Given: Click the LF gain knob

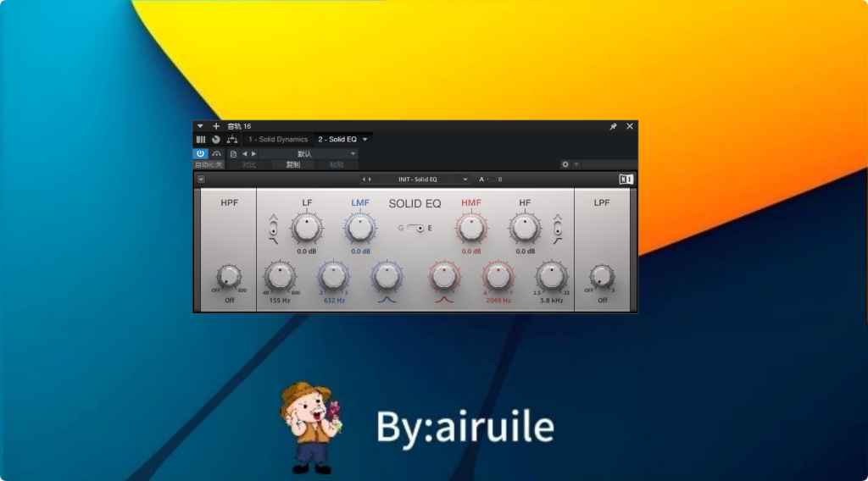Looking at the screenshot, I should click(x=307, y=229).
